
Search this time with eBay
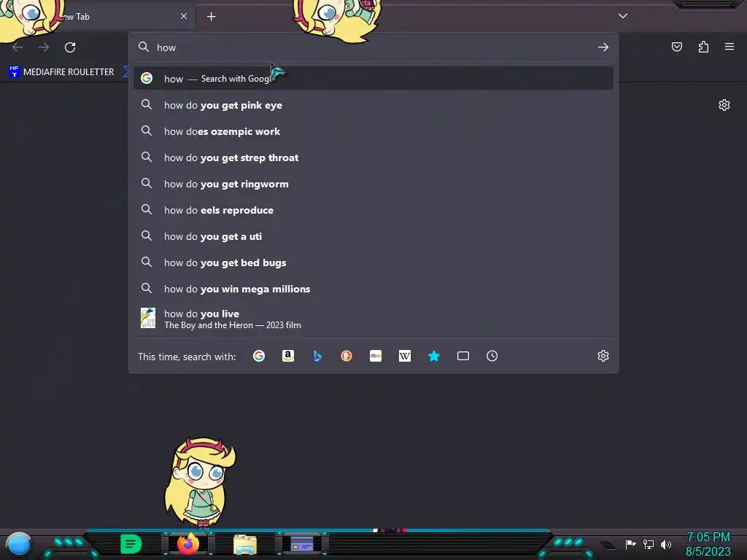click(376, 356)
